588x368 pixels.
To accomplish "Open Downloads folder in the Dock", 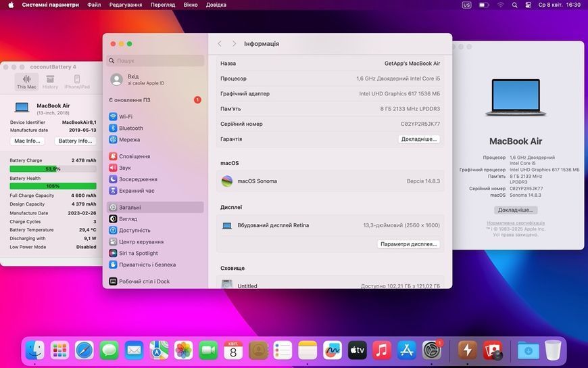I will 528,350.
